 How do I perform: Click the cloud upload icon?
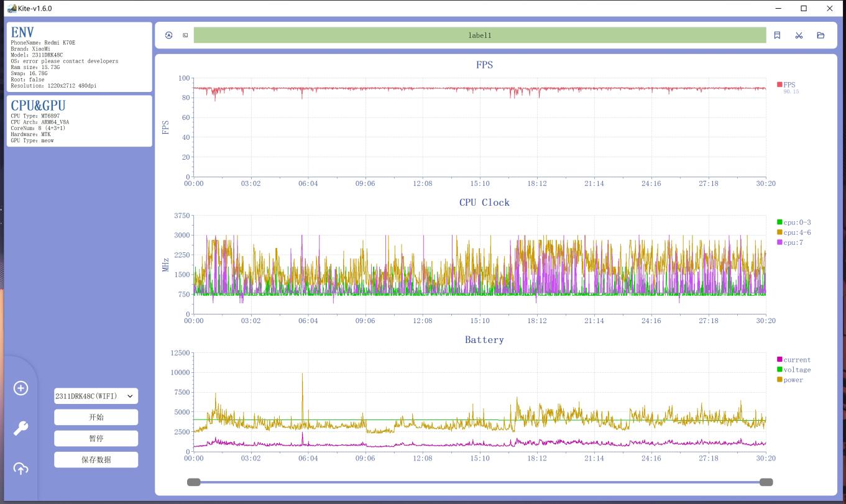[21, 469]
